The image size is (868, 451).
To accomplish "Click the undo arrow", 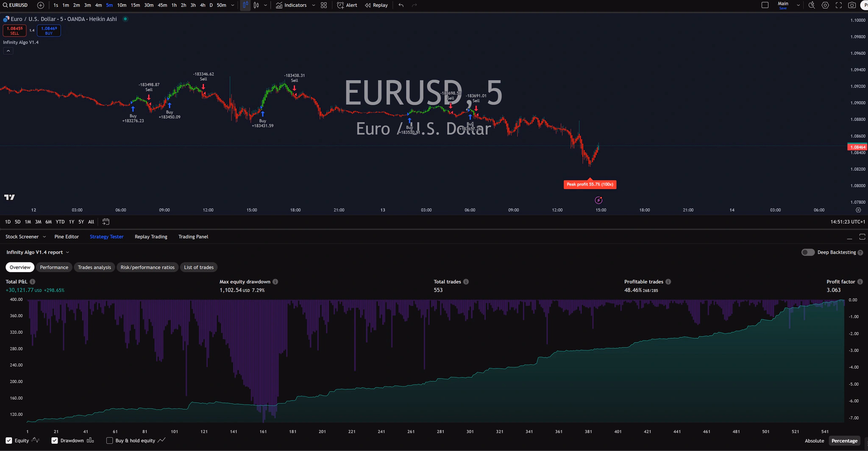I will [x=401, y=5].
